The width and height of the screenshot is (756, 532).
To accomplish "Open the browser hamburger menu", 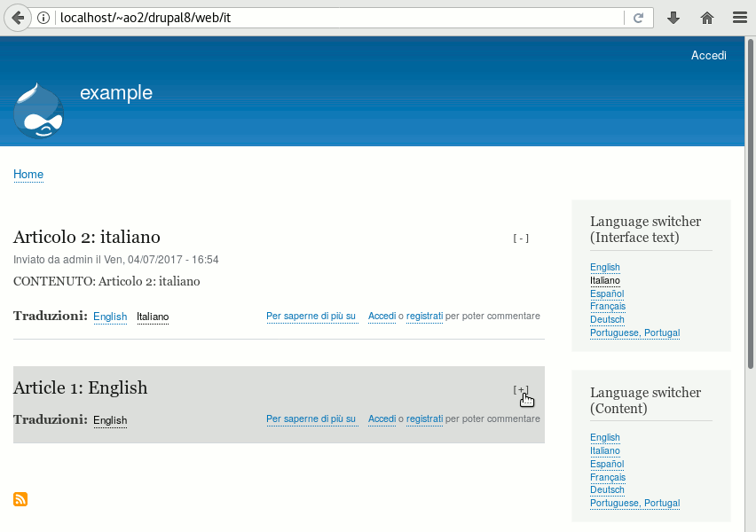I will pos(740,19).
